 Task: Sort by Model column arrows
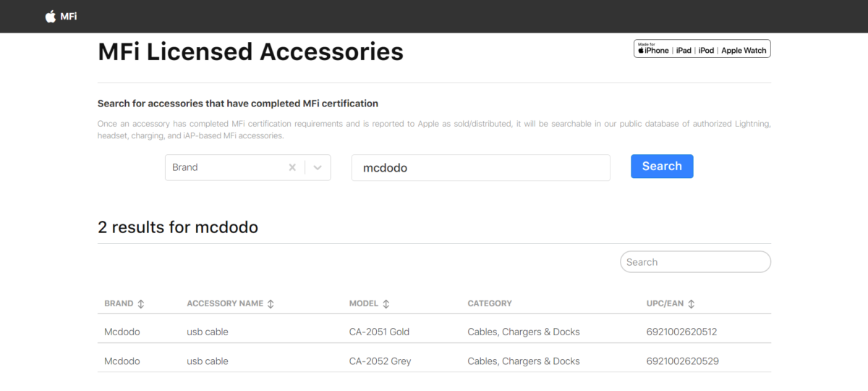(386, 304)
